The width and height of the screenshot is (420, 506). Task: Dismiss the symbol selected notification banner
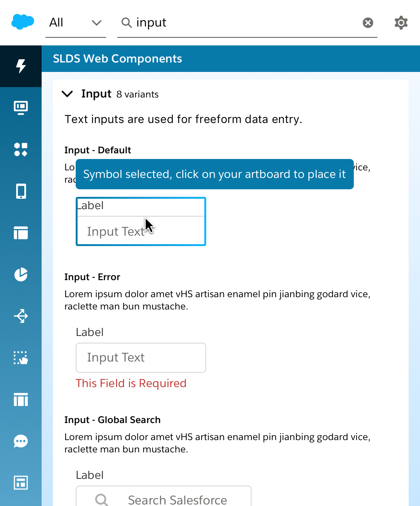[x=214, y=174]
